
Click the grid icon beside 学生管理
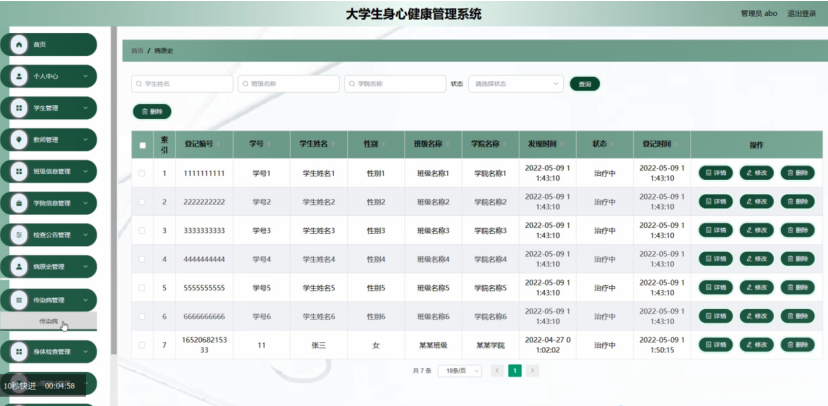pos(19,108)
